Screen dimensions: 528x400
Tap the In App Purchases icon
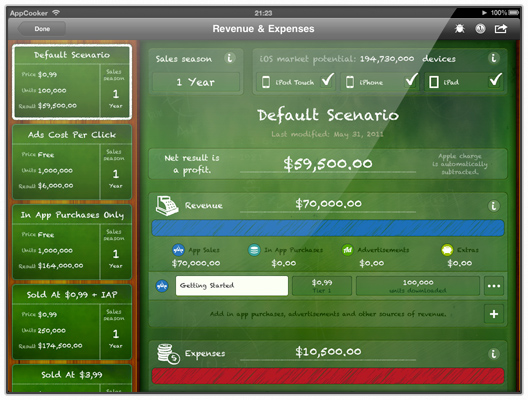click(x=254, y=250)
